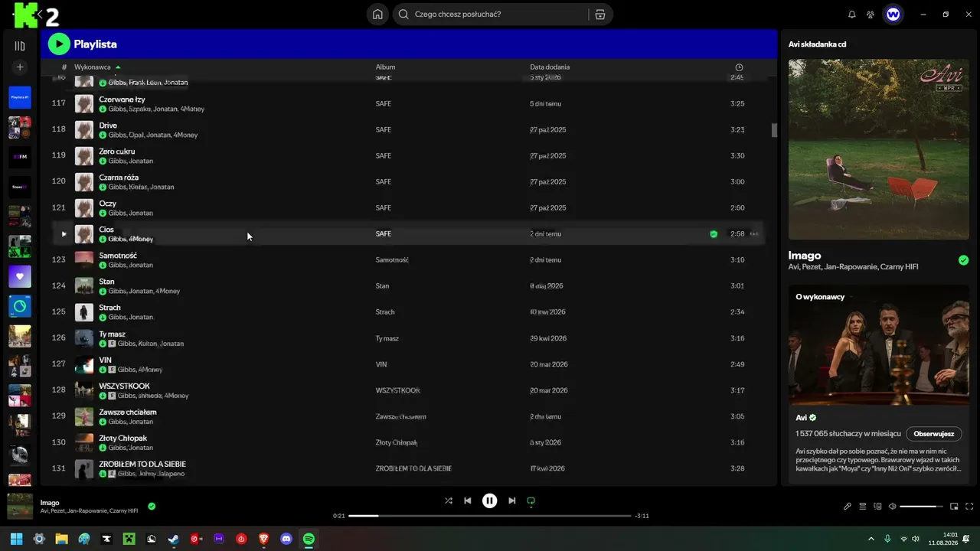
Task: Collapse Your Library sidebar icon
Action: [20, 46]
